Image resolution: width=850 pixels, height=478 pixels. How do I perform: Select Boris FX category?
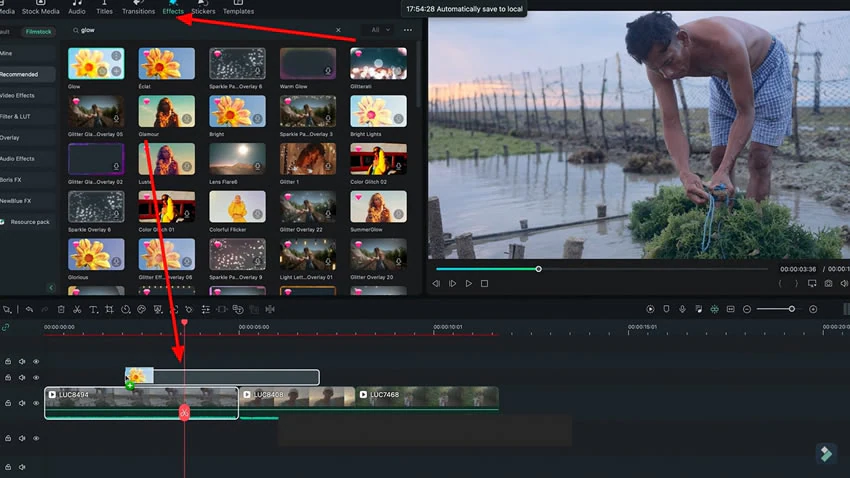pyautogui.click(x=27, y=180)
